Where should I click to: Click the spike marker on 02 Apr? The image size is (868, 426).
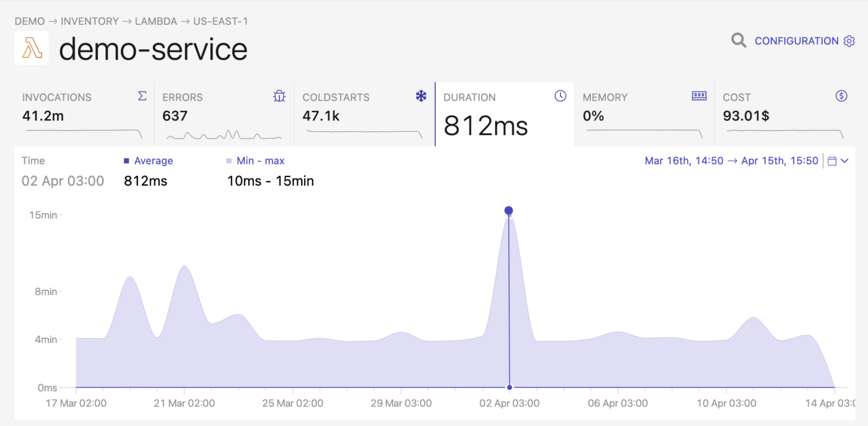coord(508,210)
